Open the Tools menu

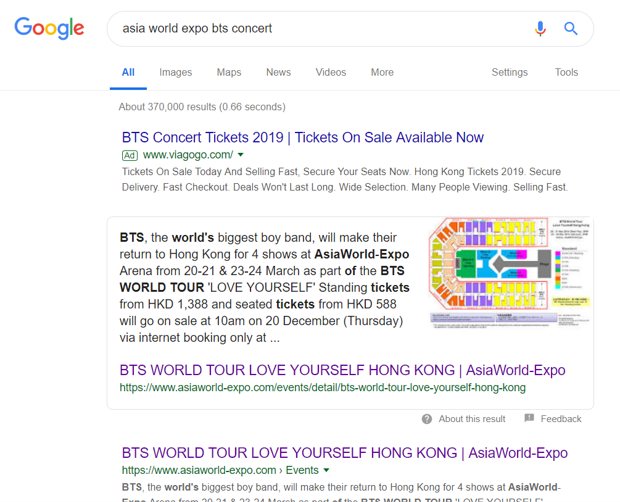pos(566,72)
